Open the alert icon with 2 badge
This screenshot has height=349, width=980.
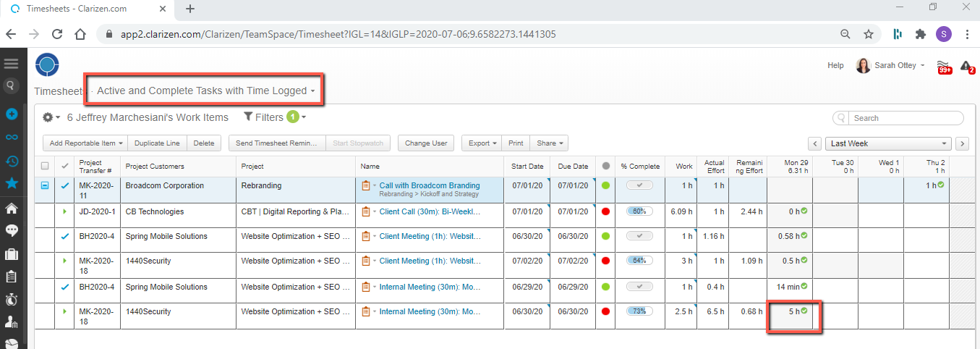pyautogui.click(x=967, y=67)
